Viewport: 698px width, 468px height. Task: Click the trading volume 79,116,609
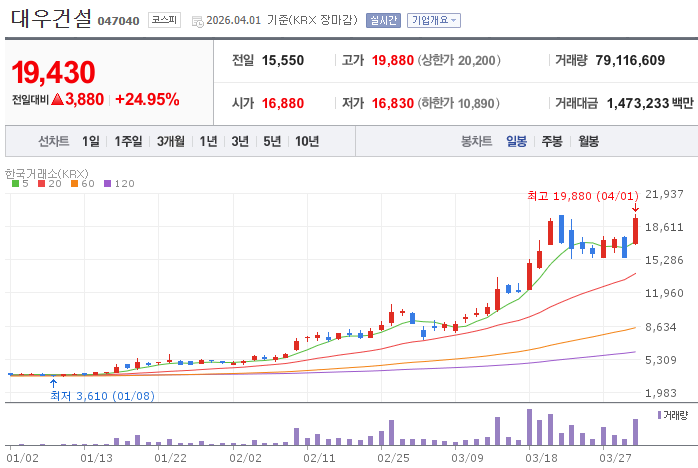click(x=630, y=60)
